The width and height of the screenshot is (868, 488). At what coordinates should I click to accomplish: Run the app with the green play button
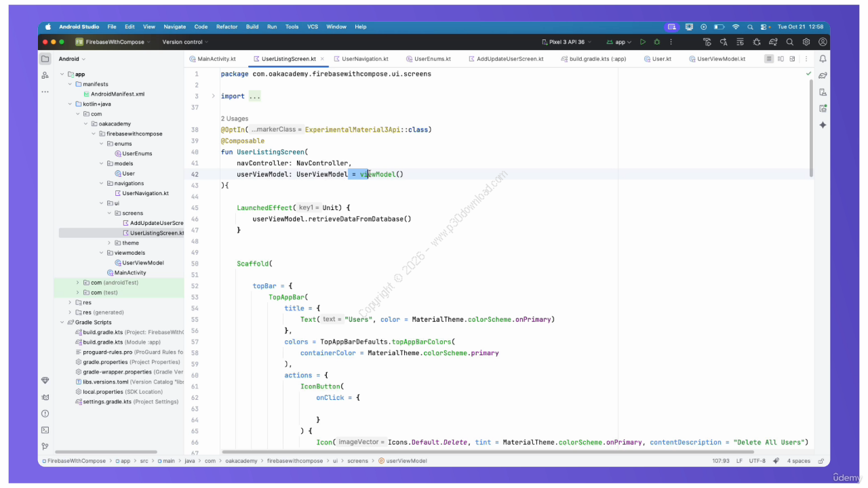(x=643, y=42)
